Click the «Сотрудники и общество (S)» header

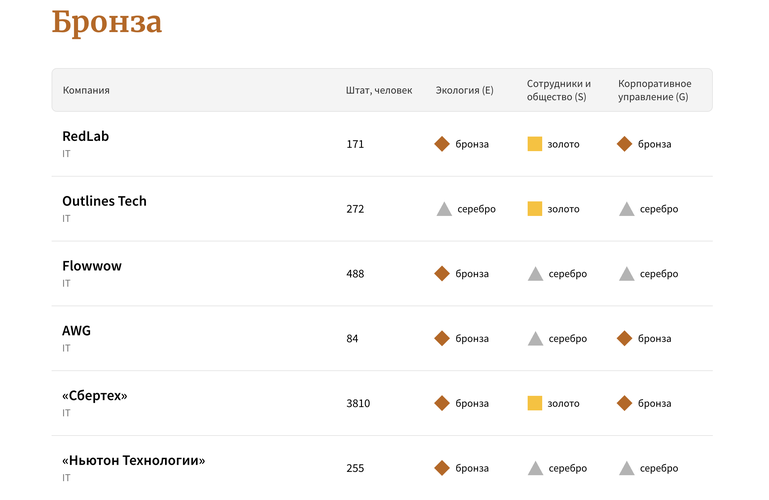(559, 90)
